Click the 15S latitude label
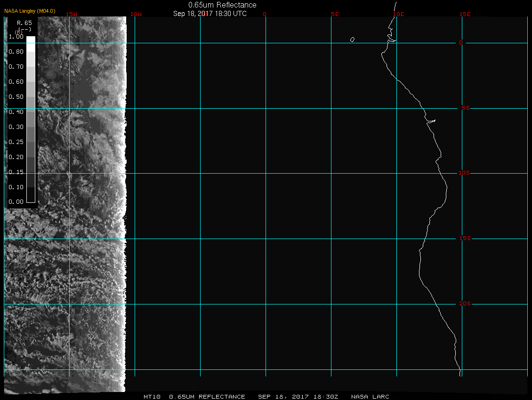This screenshot has height=400, width=532. [x=465, y=239]
